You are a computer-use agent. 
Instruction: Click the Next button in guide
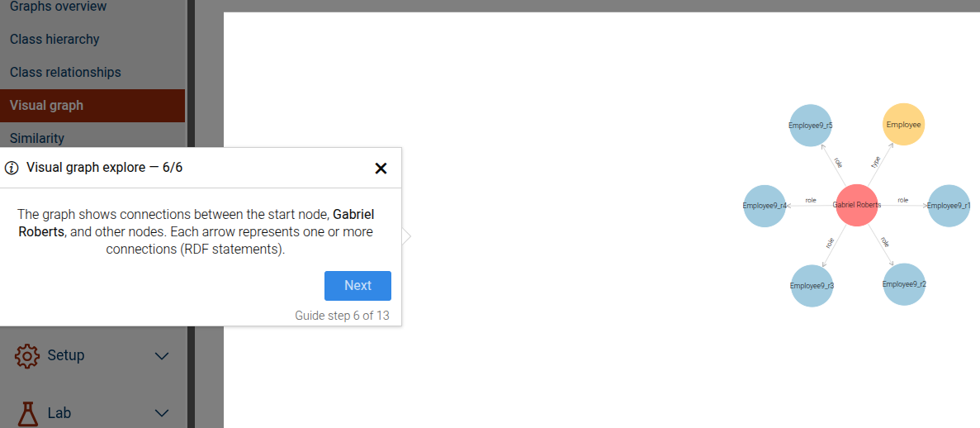(357, 285)
